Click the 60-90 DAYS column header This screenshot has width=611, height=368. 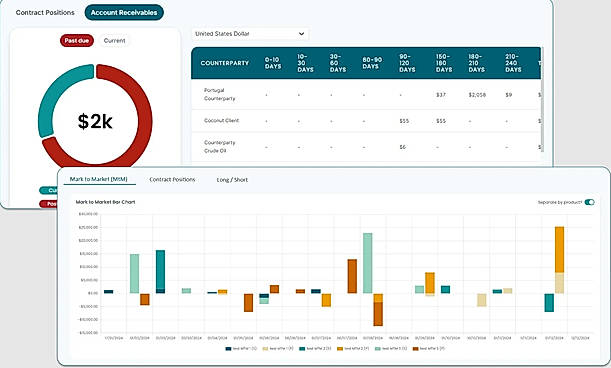click(372, 63)
